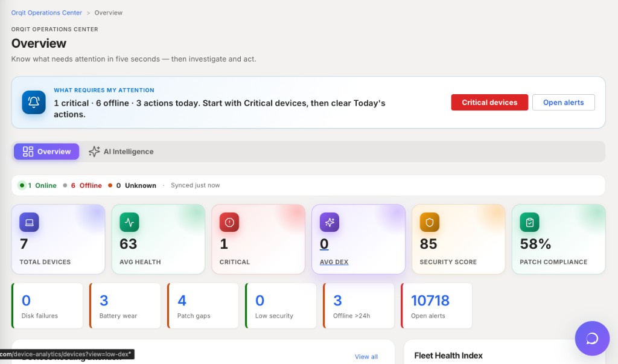Click the bell notification icon
The width and height of the screenshot is (618, 364).
coord(34,103)
